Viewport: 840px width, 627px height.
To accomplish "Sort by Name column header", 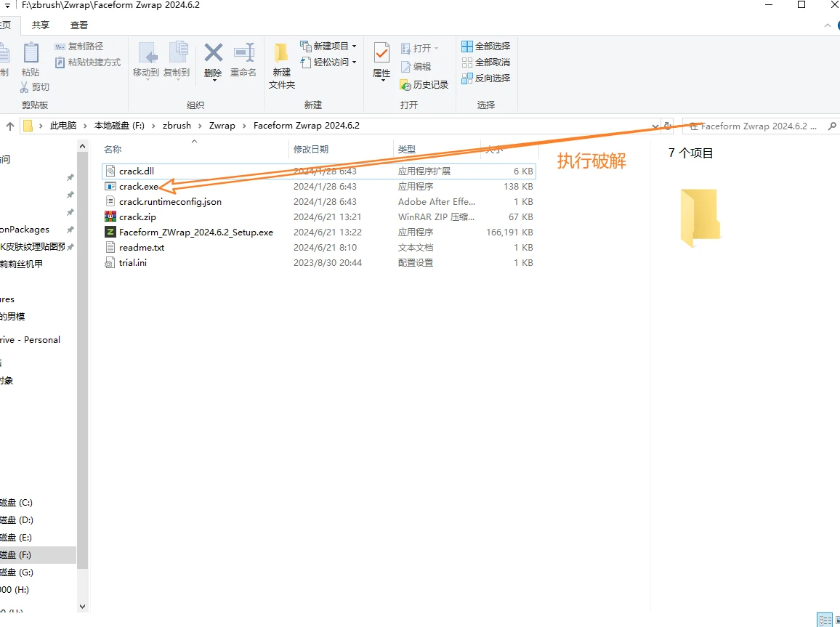I will point(113,150).
